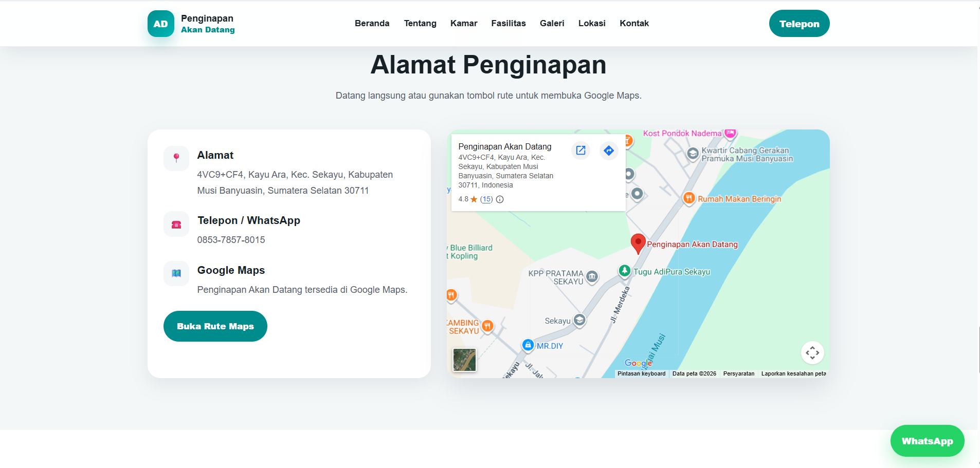The image size is (980, 468).
Task: Toggle the map camera controls button
Action: [812, 353]
